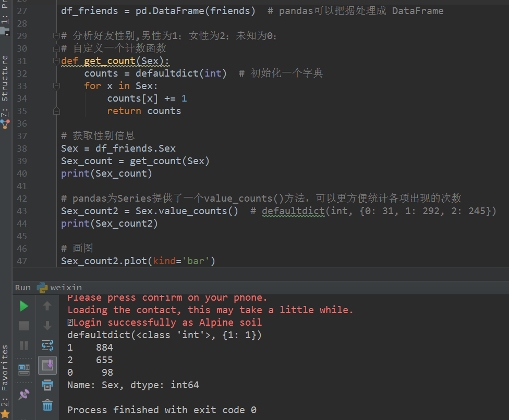Toggle scroll to end of output

47,365
